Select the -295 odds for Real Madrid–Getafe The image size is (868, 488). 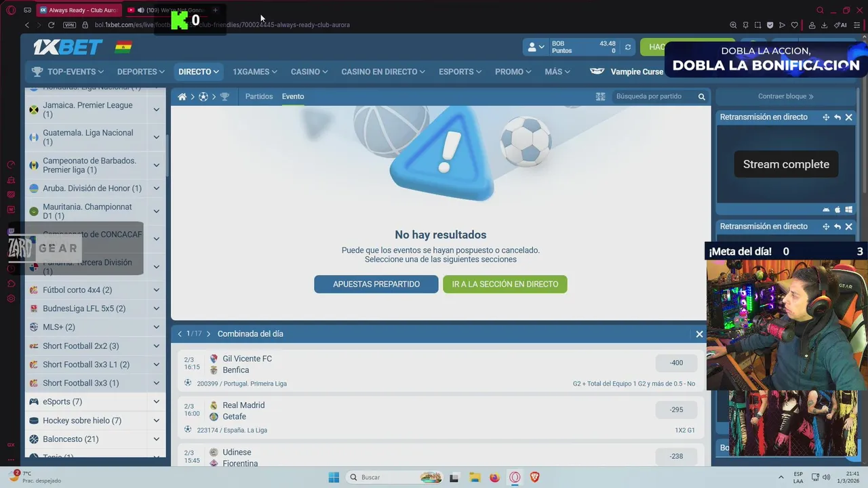click(x=676, y=409)
